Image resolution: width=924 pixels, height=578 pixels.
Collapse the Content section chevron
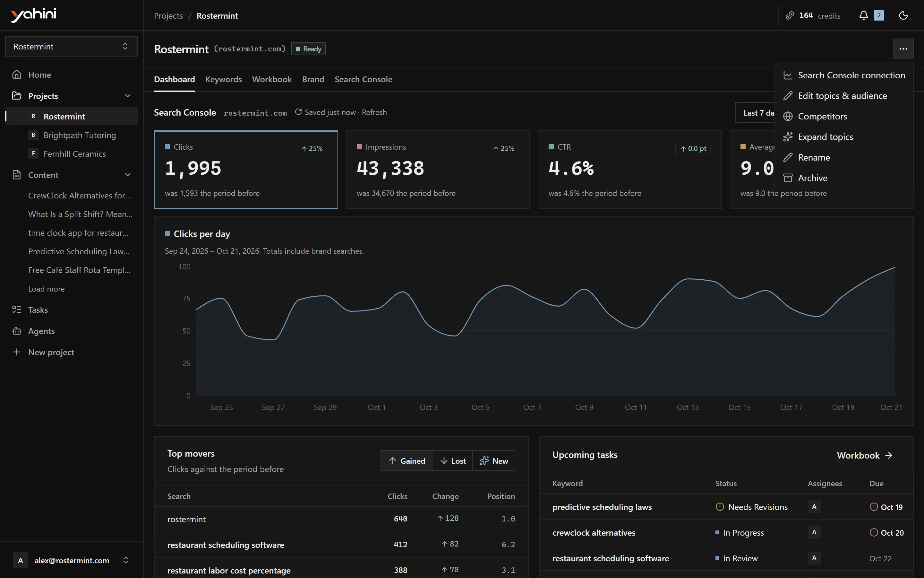127,175
